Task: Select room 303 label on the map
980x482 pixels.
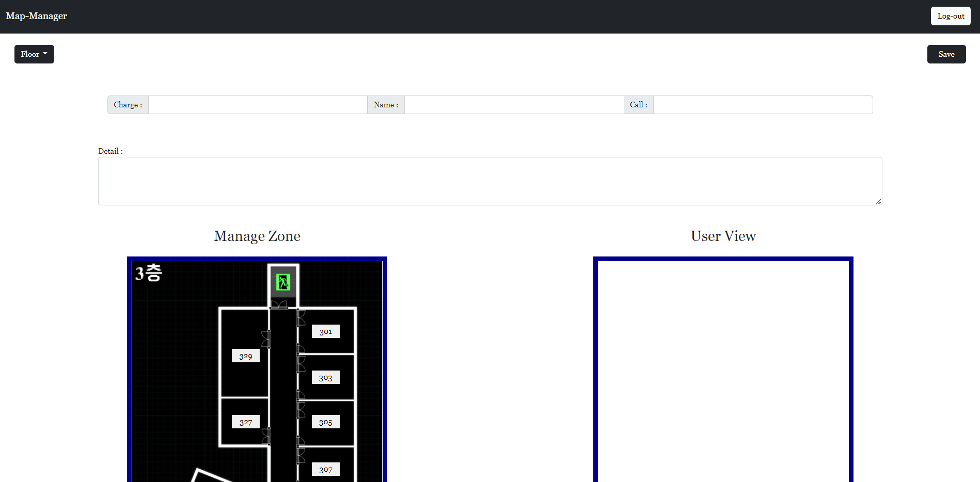Action: pos(325,378)
